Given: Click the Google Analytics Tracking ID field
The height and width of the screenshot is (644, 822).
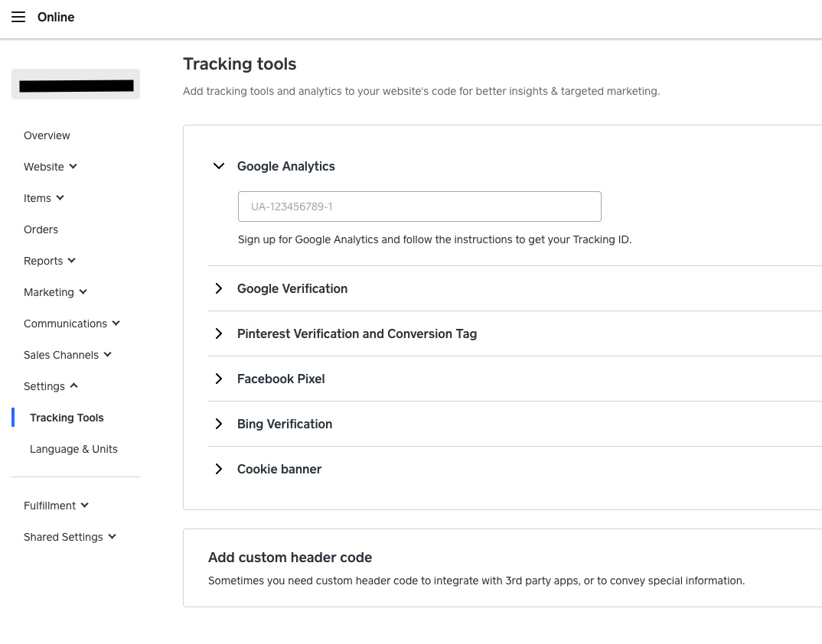Looking at the screenshot, I should pyautogui.click(x=419, y=207).
